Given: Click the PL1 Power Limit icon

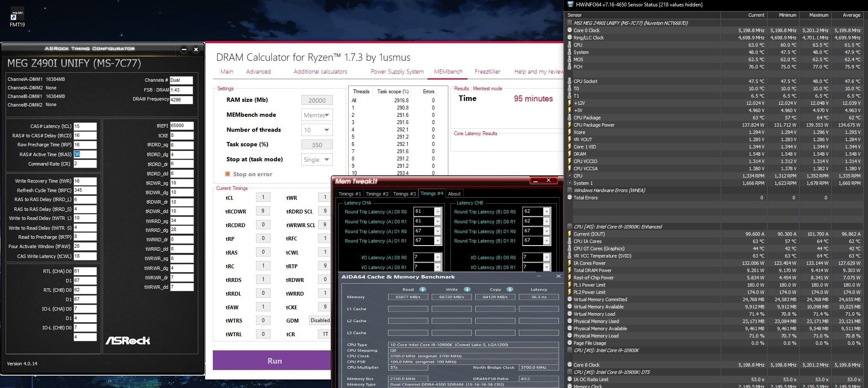Looking at the screenshot, I should click(570, 285).
